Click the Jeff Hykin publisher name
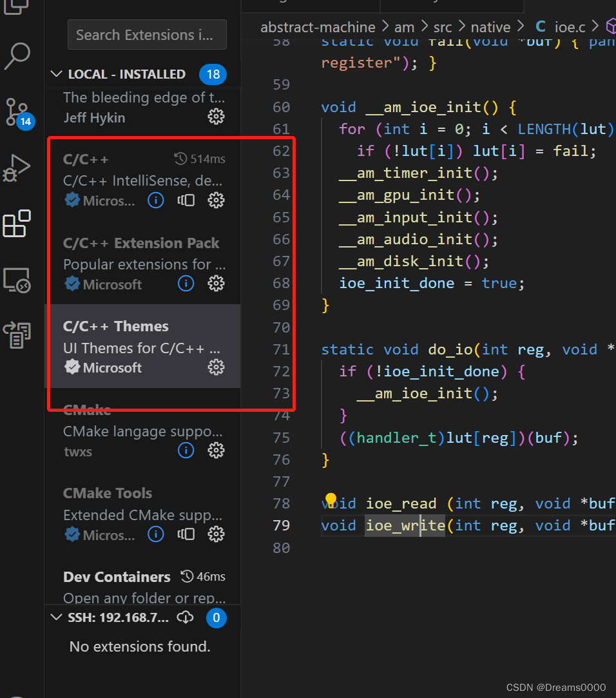Image resolution: width=616 pixels, height=698 pixels. [x=94, y=117]
